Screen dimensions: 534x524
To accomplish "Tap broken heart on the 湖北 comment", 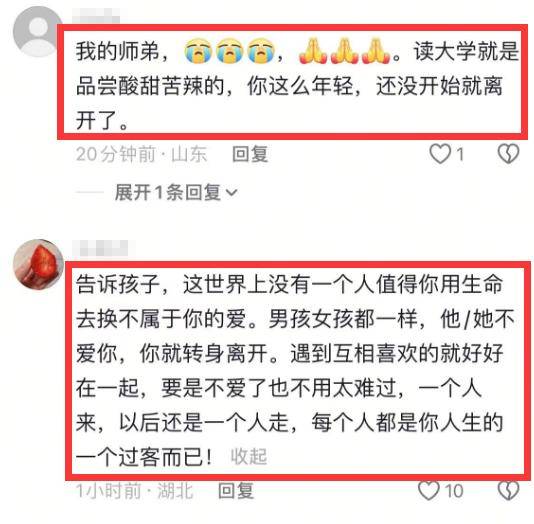I will coord(508,491).
